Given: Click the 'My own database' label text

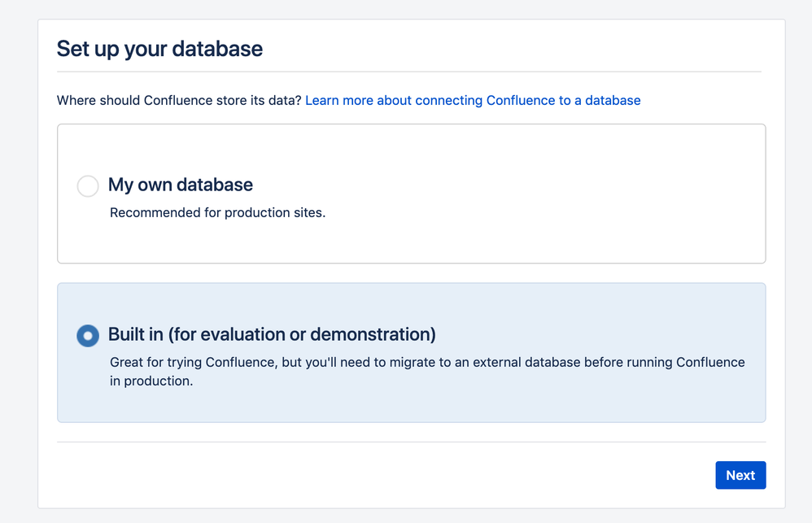Looking at the screenshot, I should pos(180,185).
